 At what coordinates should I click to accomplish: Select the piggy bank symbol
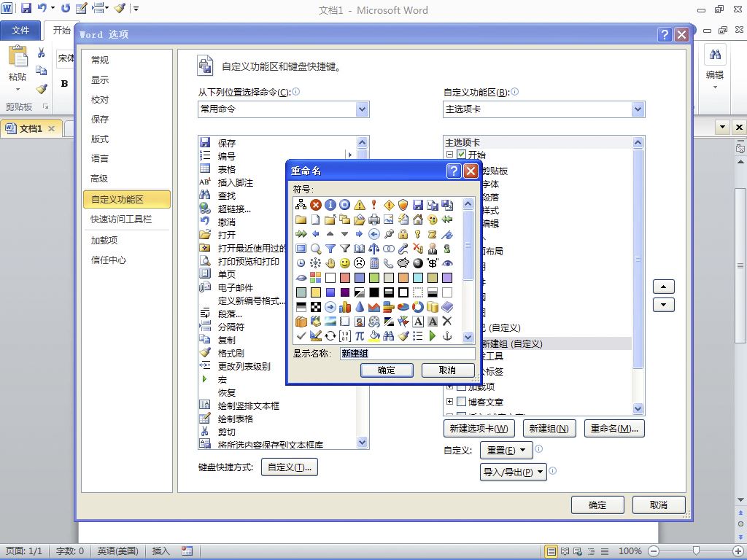click(403, 263)
